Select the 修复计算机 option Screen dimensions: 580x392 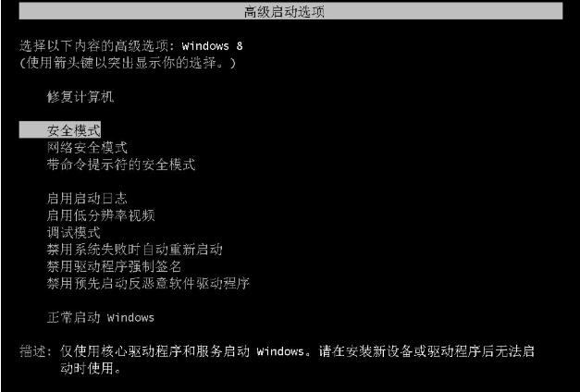80,97
